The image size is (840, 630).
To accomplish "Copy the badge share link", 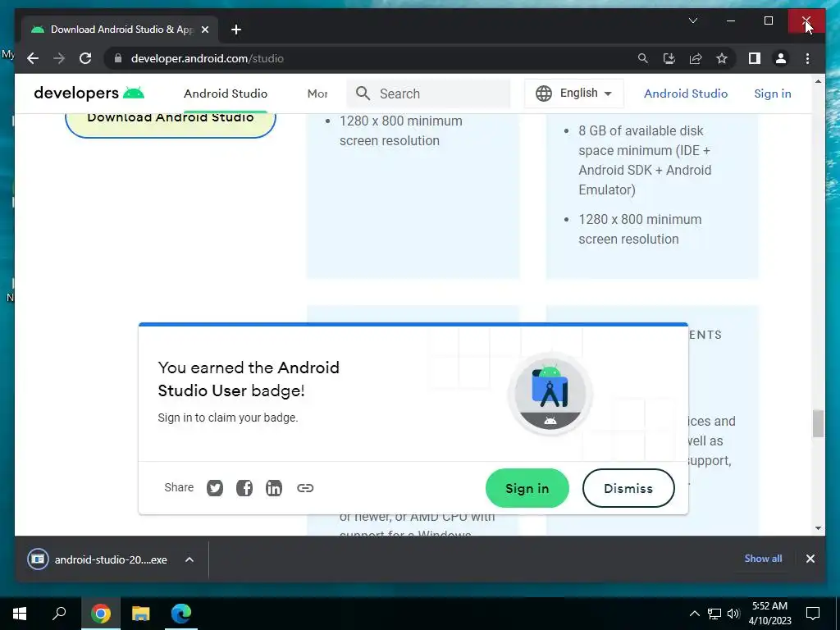I will click(305, 488).
